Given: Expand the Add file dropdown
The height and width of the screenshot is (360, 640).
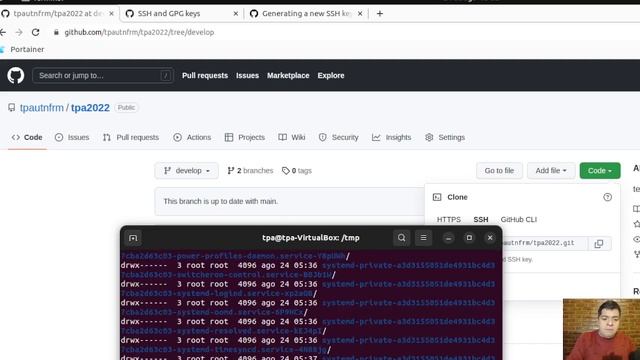Looking at the screenshot, I should (551, 171).
